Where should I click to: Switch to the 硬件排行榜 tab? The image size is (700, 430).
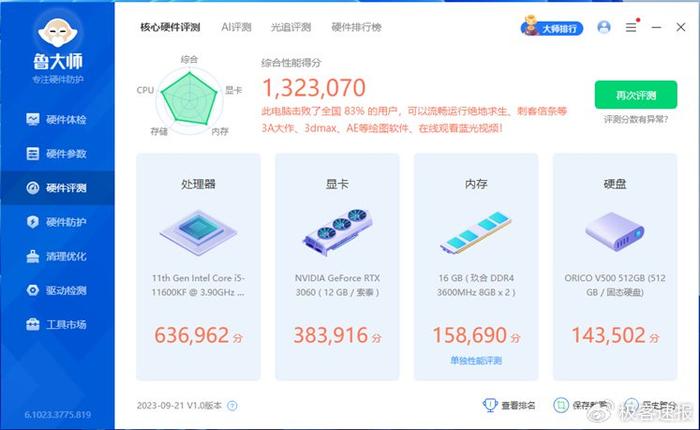coord(356,27)
